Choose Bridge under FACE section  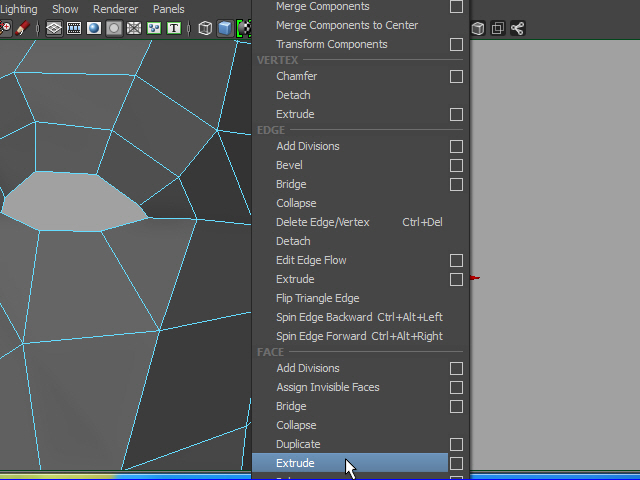349,406
